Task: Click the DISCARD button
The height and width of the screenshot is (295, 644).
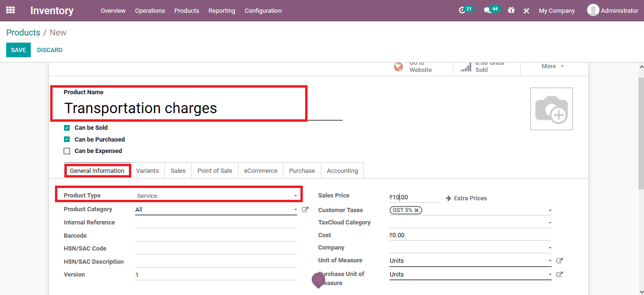Action: click(x=50, y=50)
